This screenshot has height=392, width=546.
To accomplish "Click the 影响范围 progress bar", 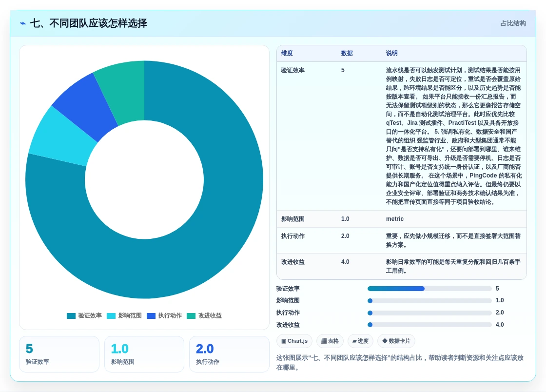I will pos(429,301).
